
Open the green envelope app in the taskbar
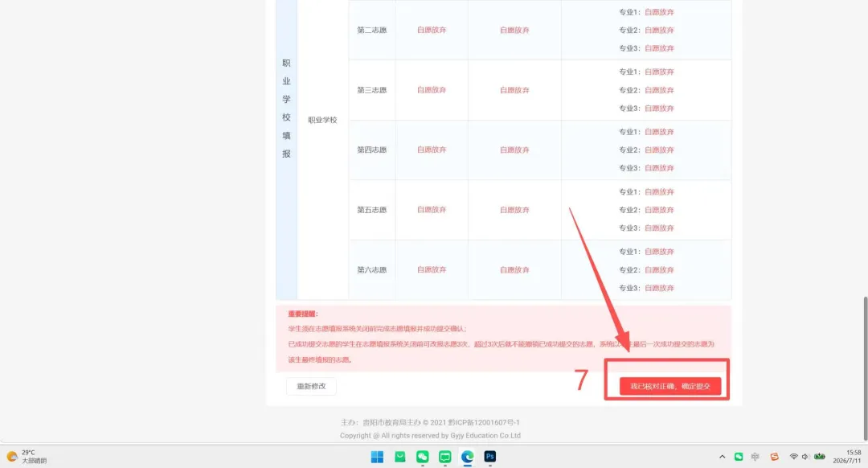pos(399,457)
